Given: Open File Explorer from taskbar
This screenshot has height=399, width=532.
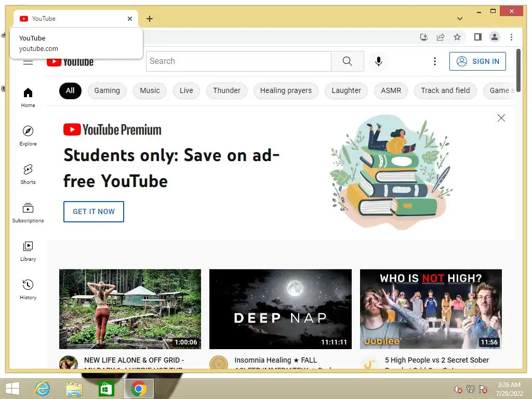Looking at the screenshot, I should point(74,389).
